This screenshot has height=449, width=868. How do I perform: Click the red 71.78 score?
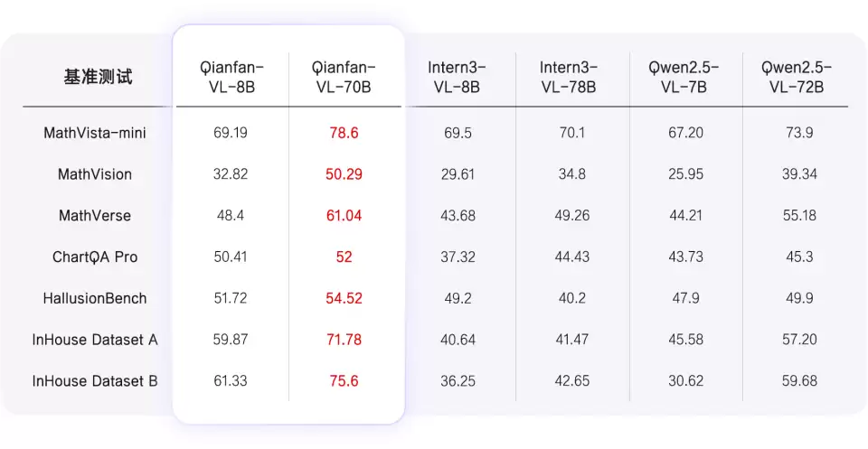344,340
